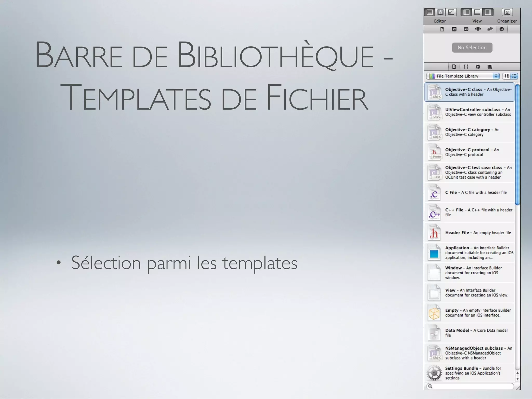Select the Objective-C class template
Viewport: 532px width, 399px height.
tap(469, 92)
